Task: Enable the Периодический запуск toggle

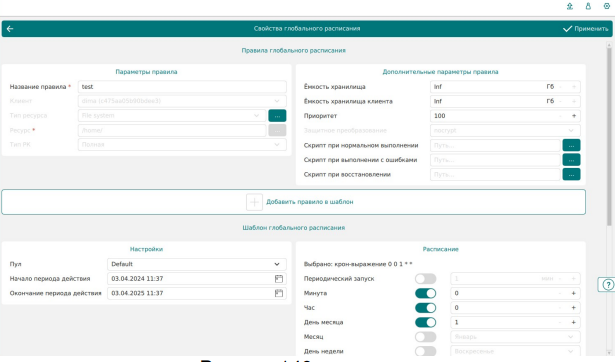Action: click(x=426, y=278)
